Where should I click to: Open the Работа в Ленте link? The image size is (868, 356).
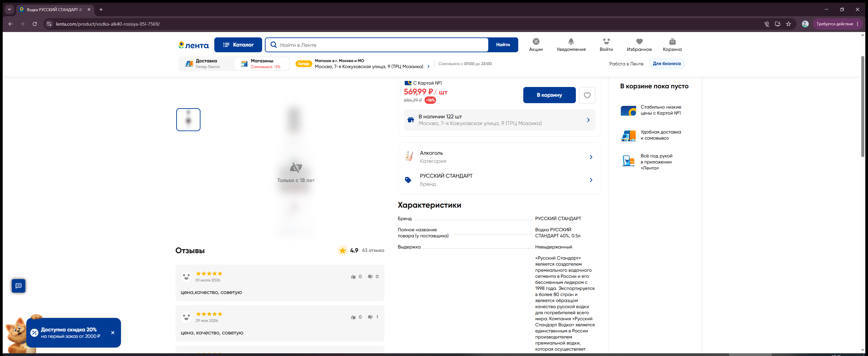(x=626, y=64)
